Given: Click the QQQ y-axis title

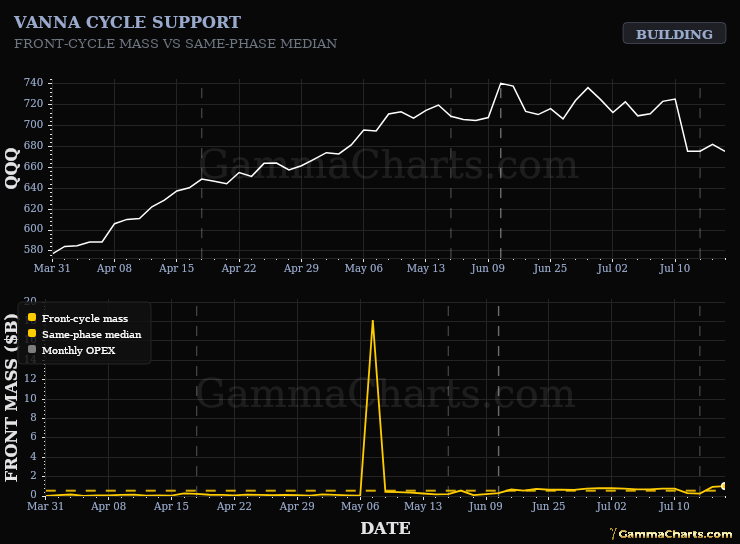Looking at the screenshot, I should [12, 168].
